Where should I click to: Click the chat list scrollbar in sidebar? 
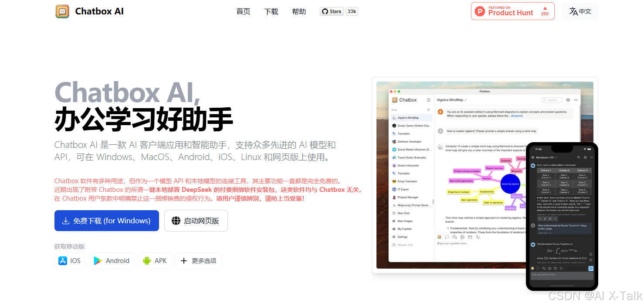tap(433, 202)
